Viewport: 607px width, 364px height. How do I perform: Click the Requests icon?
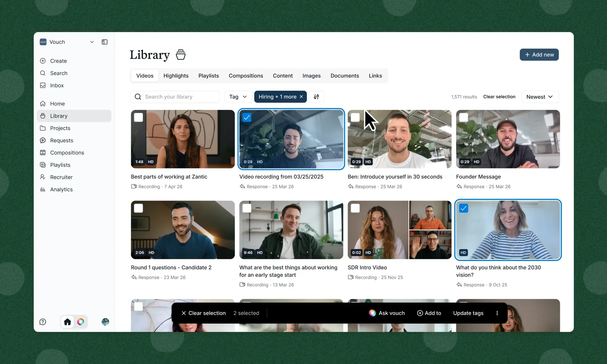(43, 140)
